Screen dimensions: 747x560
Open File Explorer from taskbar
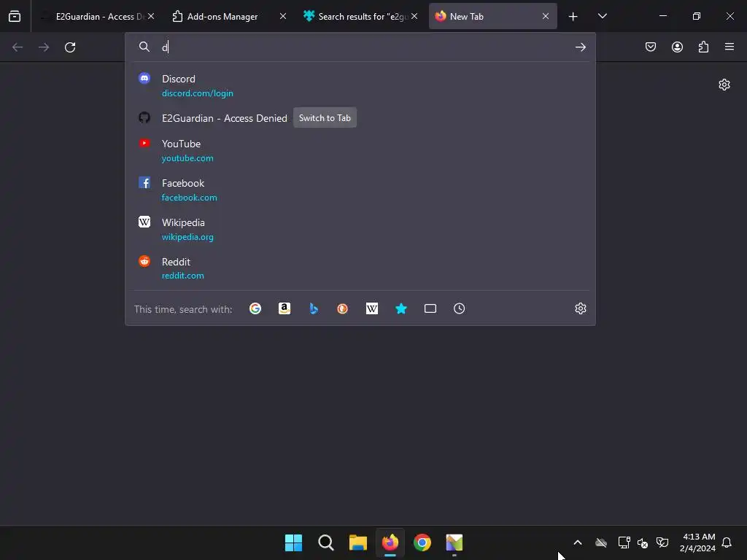(357, 542)
